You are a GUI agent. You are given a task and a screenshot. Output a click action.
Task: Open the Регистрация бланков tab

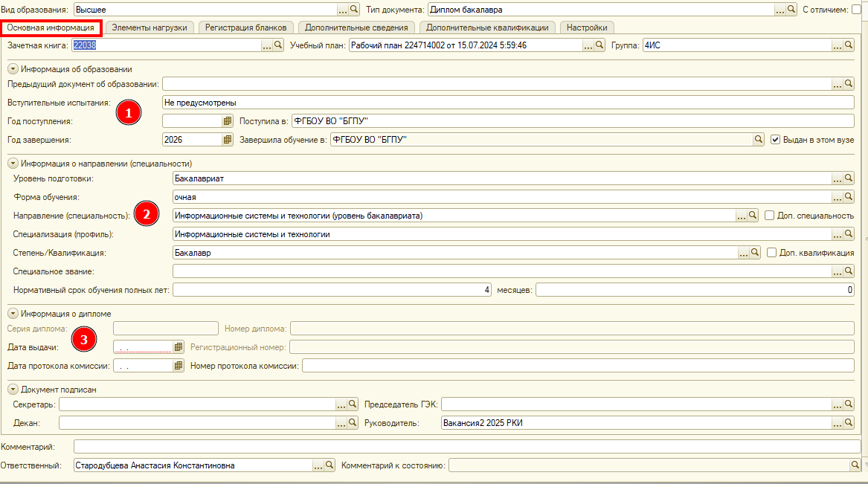click(245, 28)
